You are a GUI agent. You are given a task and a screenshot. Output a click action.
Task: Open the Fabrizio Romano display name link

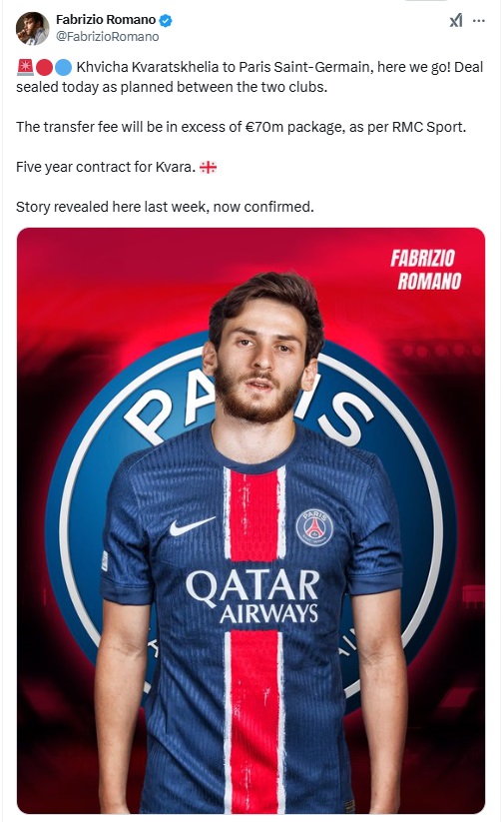pos(106,20)
